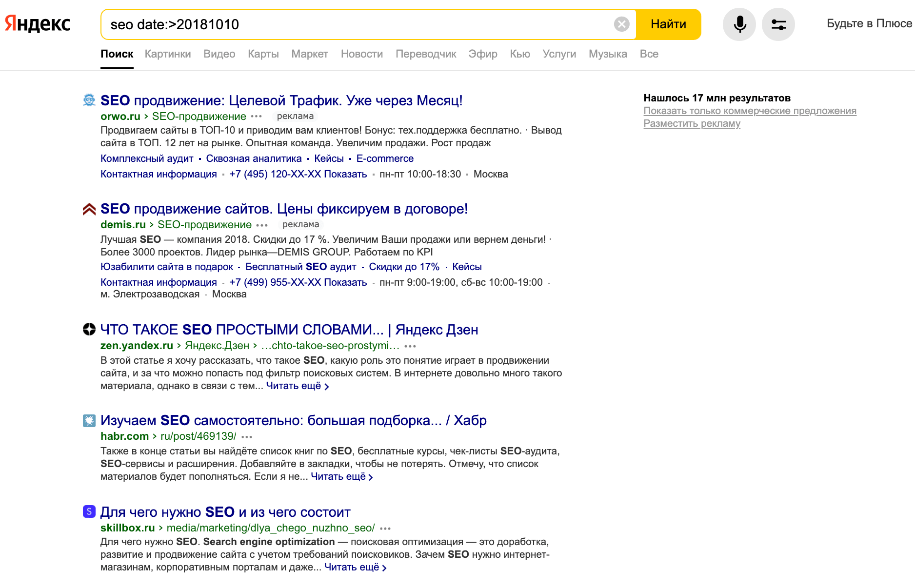Open Яндекс.Дзен breadcrumb link
The image size is (915, 588).
coord(217,346)
